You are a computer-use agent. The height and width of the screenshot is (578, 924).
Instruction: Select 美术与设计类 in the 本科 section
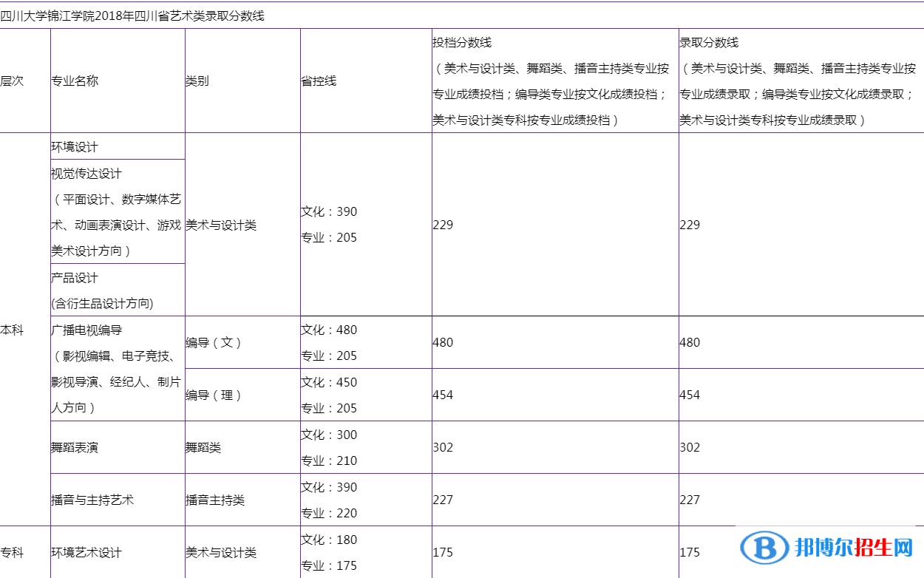coord(221,225)
